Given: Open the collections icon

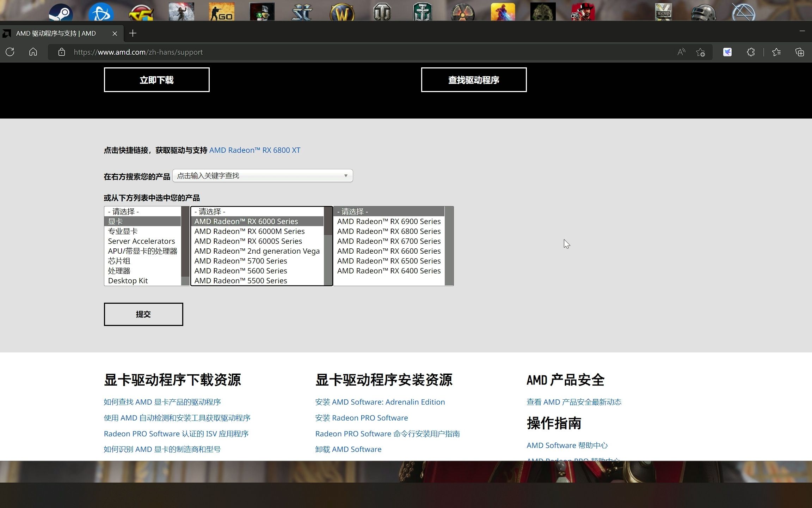Looking at the screenshot, I should click(800, 52).
